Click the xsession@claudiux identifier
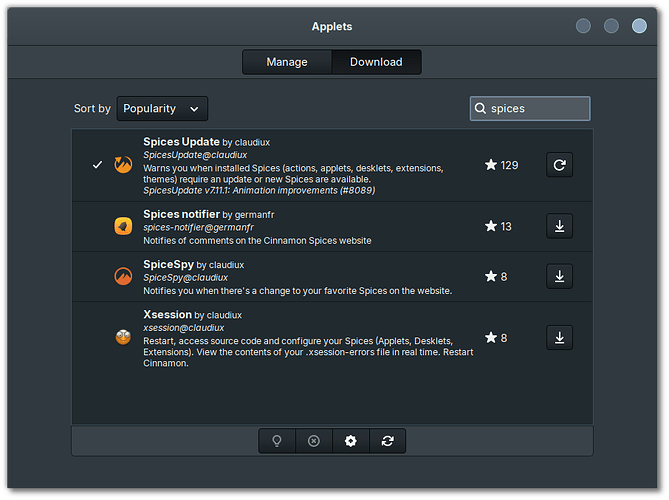 183,328
